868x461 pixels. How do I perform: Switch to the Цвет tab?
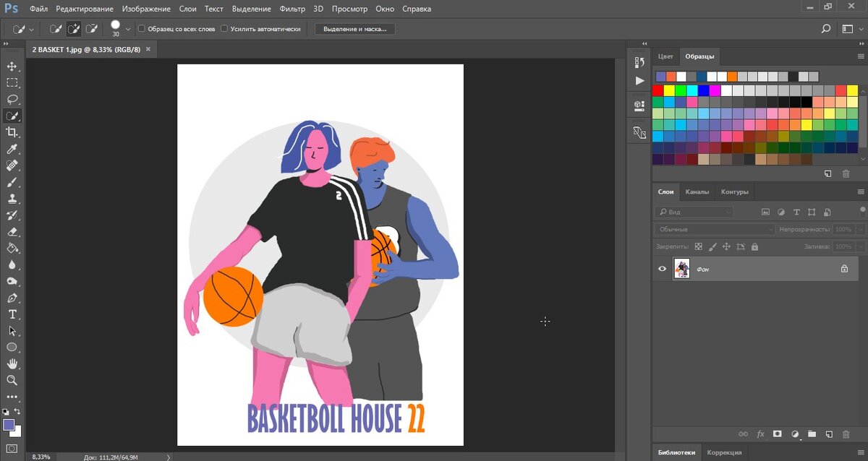(x=665, y=56)
